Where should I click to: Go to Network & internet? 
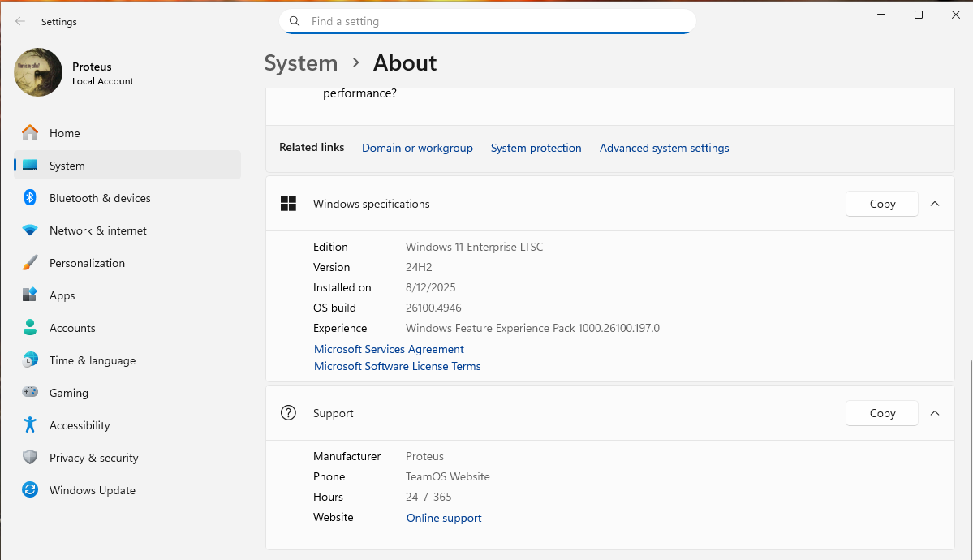[127, 230]
